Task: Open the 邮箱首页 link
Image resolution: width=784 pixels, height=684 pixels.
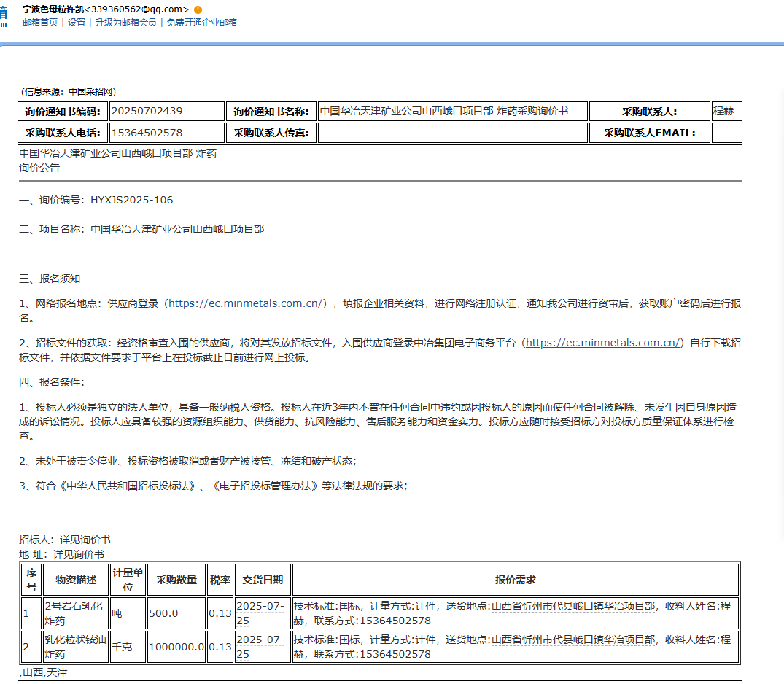Action: coord(40,23)
